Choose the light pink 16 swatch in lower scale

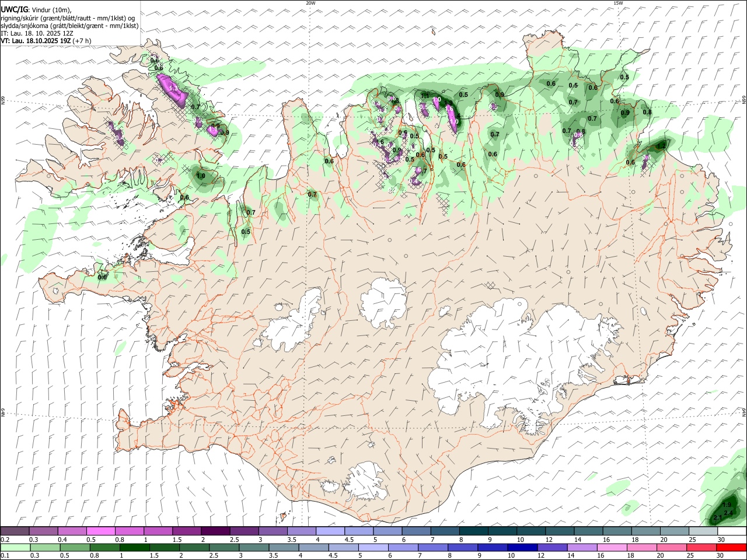[x=612, y=548]
